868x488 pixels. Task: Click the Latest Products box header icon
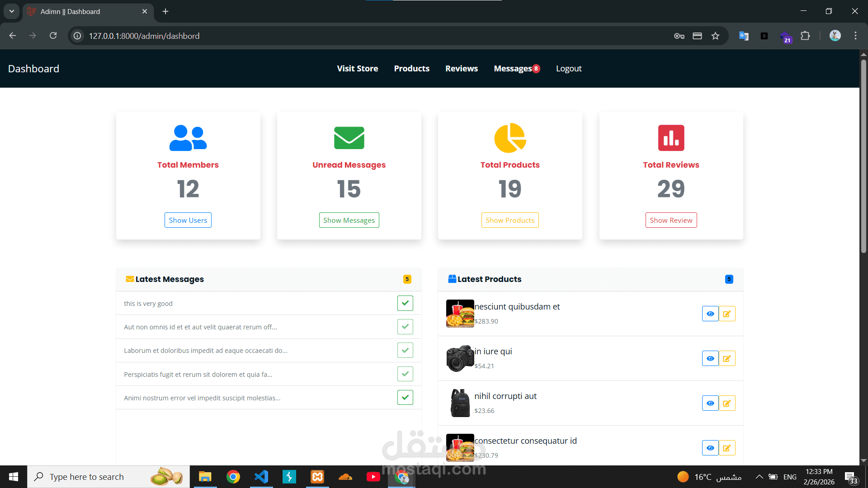452,279
